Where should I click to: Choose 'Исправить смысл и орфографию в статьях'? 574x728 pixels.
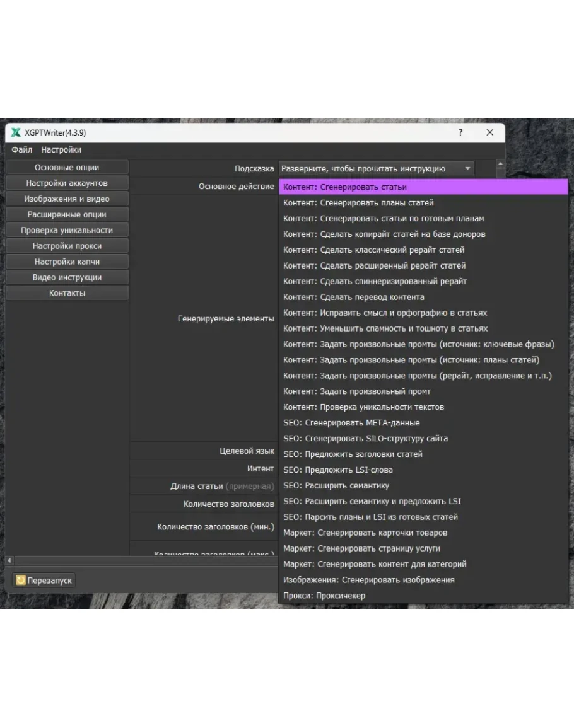[x=423, y=313]
